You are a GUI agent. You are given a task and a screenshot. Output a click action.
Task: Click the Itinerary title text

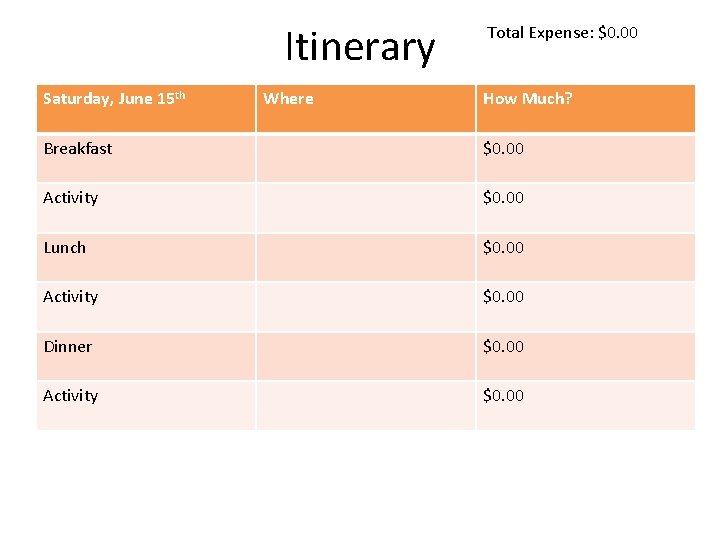(x=360, y=47)
